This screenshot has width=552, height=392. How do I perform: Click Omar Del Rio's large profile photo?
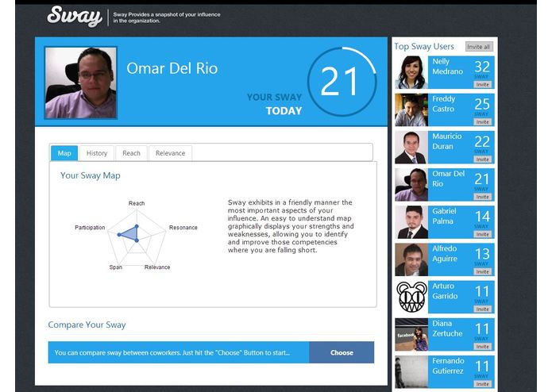coord(81,83)
